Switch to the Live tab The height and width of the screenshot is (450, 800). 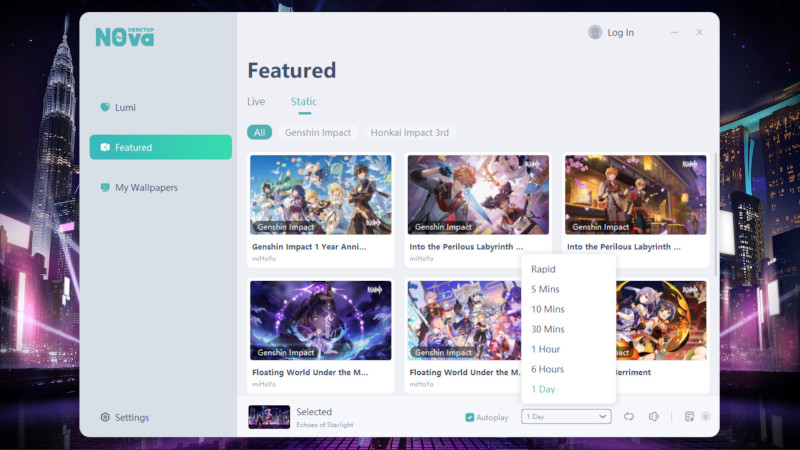(256, 102)
